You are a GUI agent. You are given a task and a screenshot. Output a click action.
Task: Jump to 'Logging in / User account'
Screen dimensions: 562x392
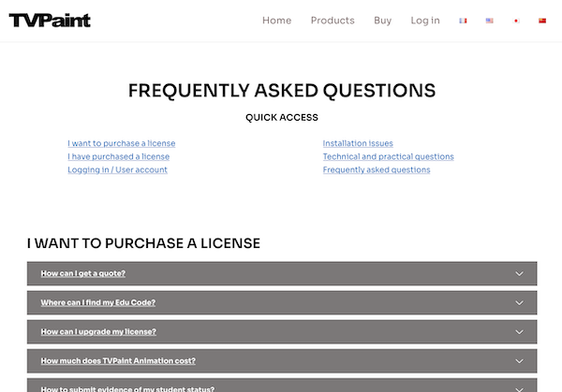(x=118, y=169)
